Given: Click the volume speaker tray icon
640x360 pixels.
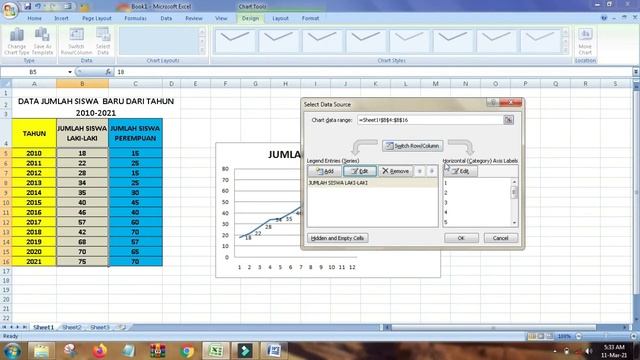Looking at the screenshot, I should coord(588,351).
